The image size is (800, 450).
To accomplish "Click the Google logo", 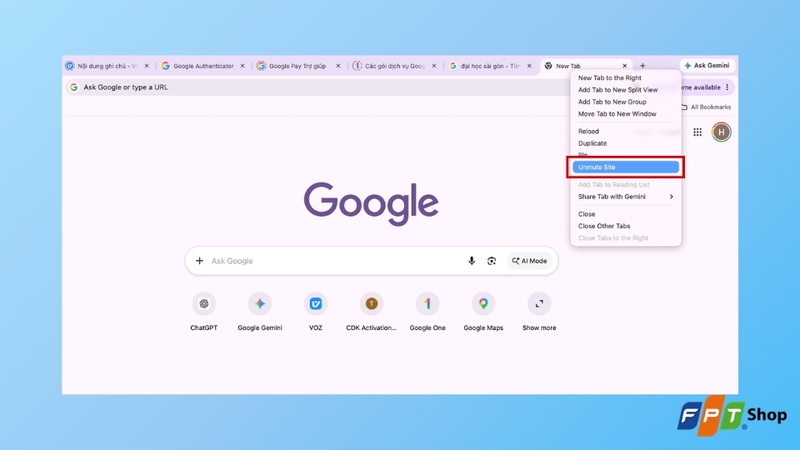I will click(x=371, y=204).
